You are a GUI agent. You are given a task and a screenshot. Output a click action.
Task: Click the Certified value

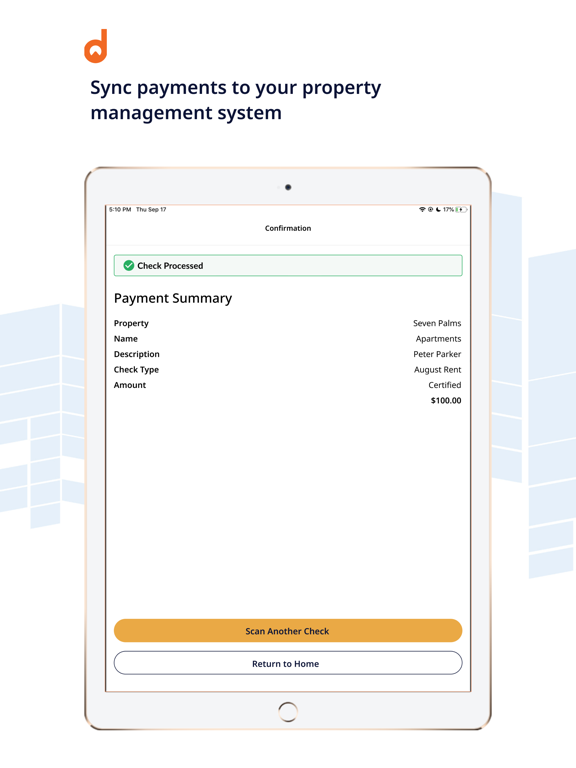[445, 385]
